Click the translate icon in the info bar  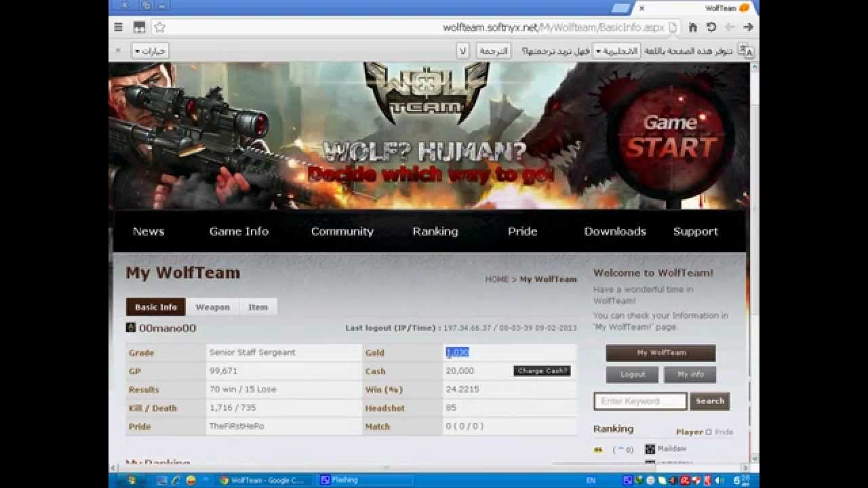coord(745,50)
